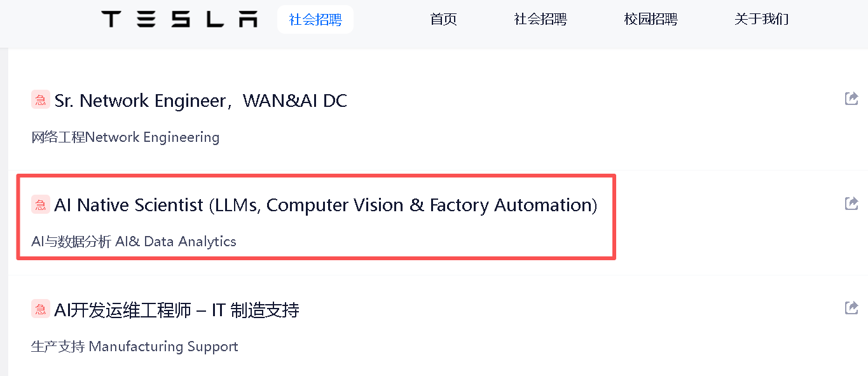
Task: Click the 网络工程Network Engineering department label
Action: (125, 137)
